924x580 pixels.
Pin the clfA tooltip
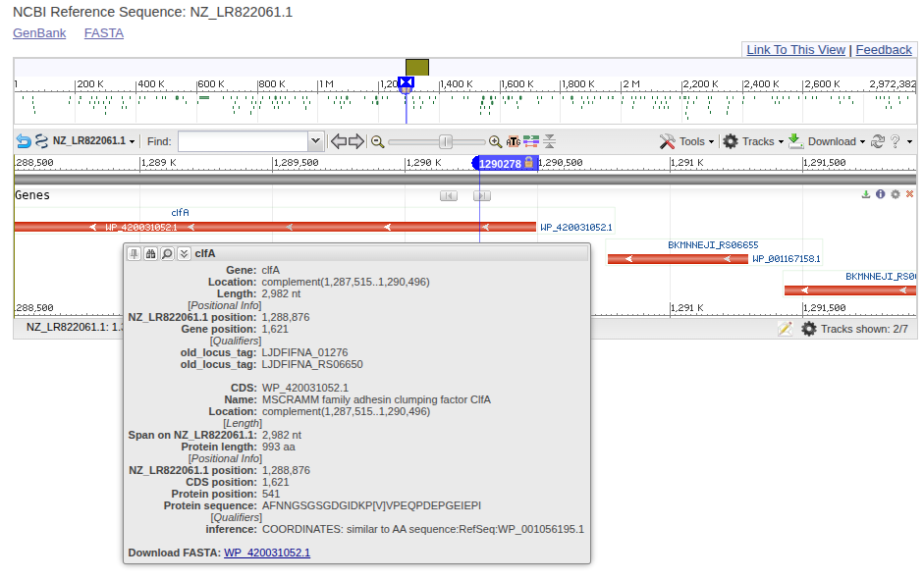coord(135,254)
